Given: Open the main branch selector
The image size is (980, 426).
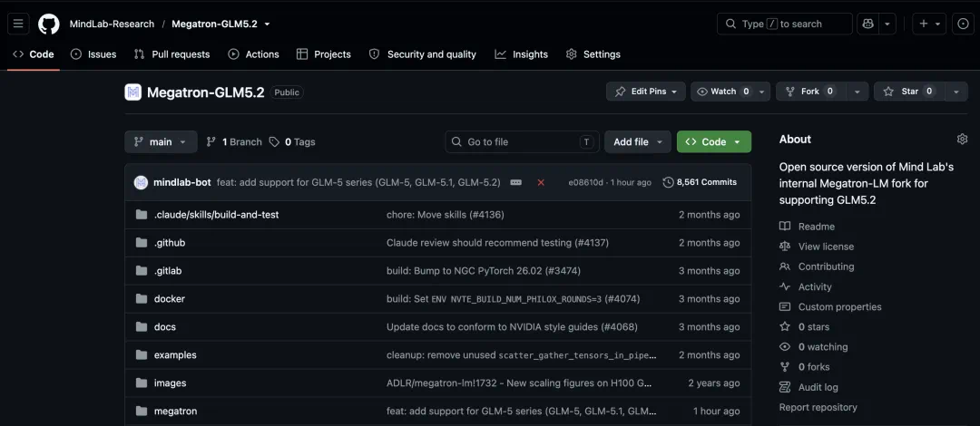Looking at the screenshot, I should tap(162, 141).
